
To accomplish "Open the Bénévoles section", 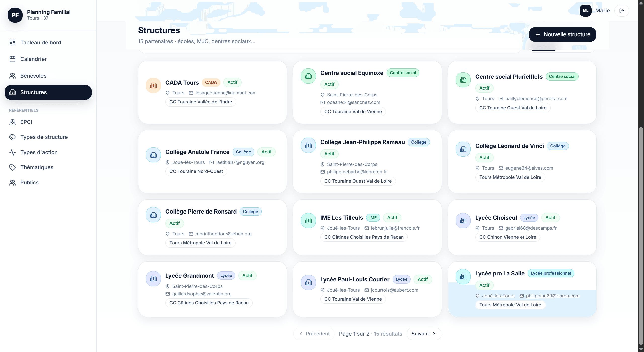I will tap(48, 76).
